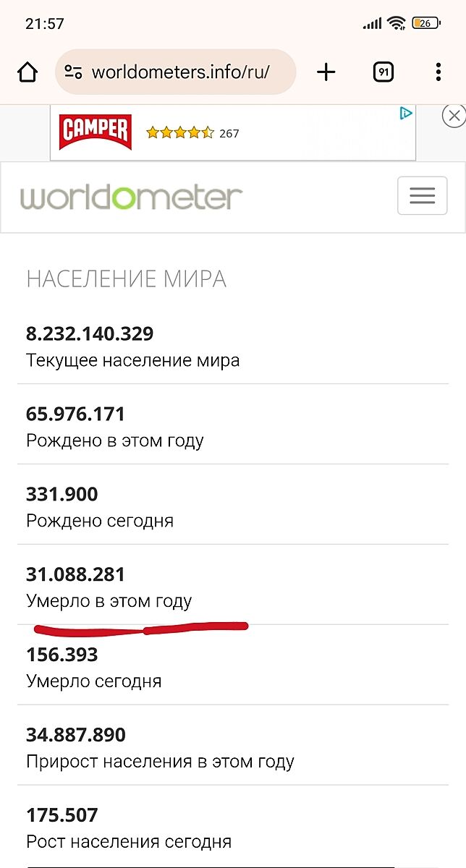Select the 8.232.140.329 world population counter

(x=90, y=334)
